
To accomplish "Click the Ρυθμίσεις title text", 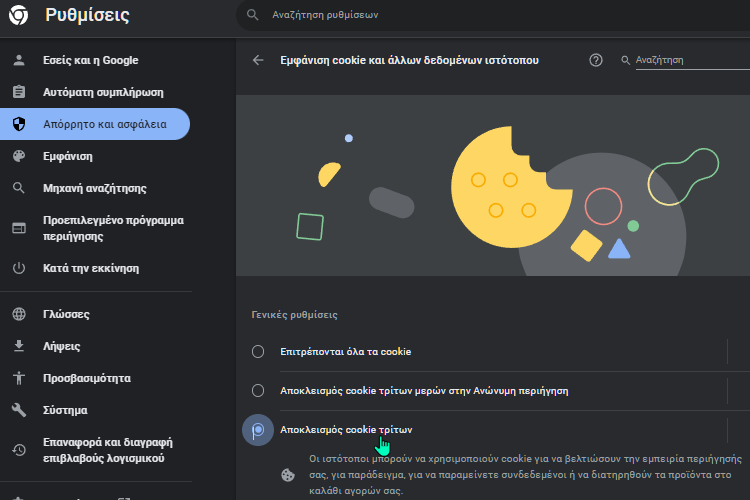I will 88,15.
